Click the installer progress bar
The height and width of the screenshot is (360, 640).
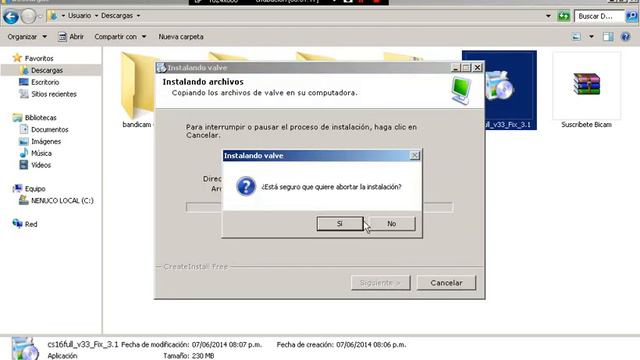pos(319,207)
